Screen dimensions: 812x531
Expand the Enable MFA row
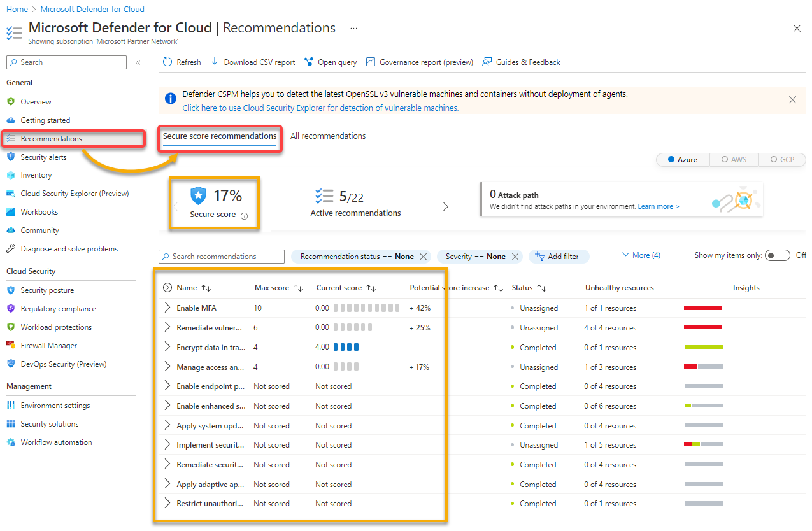tap(167, 308)
